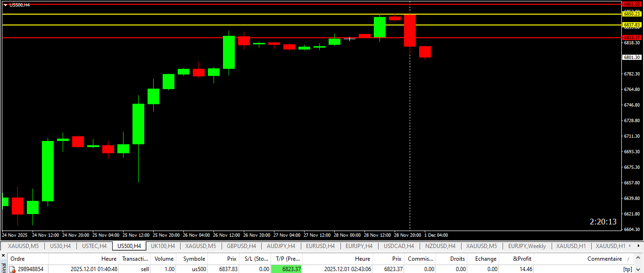
Task: Select the top red line at 6861.60
Action: [x=311, y=4]
